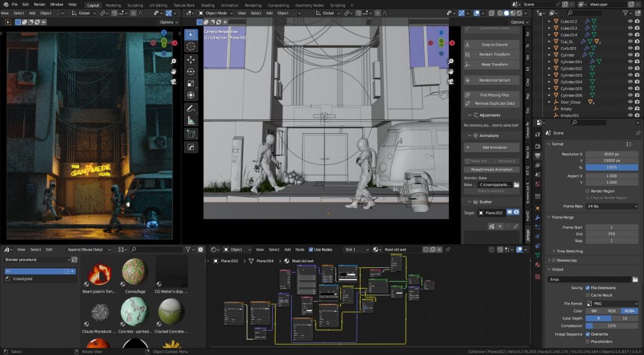Select the Select Box tool in viewport
The width and height of the screenshot is (644, 355).
click(191, 35)
